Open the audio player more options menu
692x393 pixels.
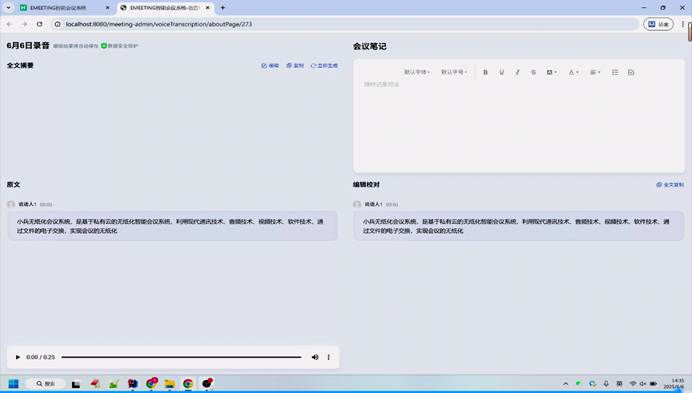tap(328, 357)
